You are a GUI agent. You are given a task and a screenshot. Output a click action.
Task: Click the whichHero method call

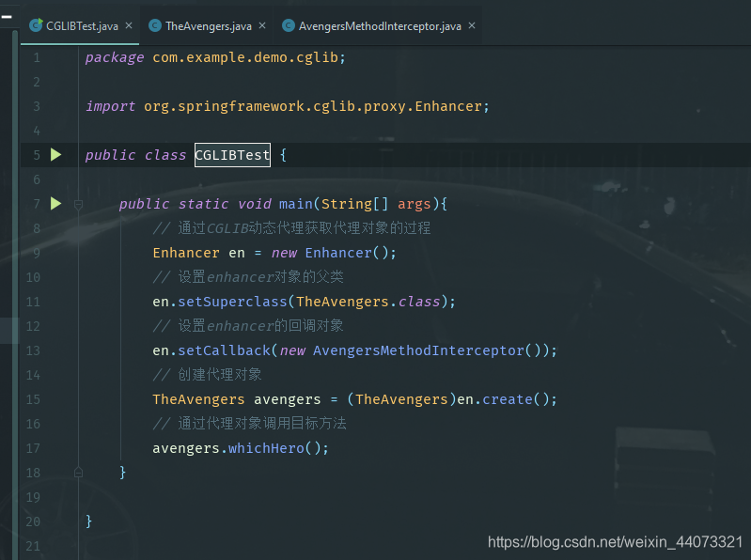pyautogui.click(x=266, y=448)
